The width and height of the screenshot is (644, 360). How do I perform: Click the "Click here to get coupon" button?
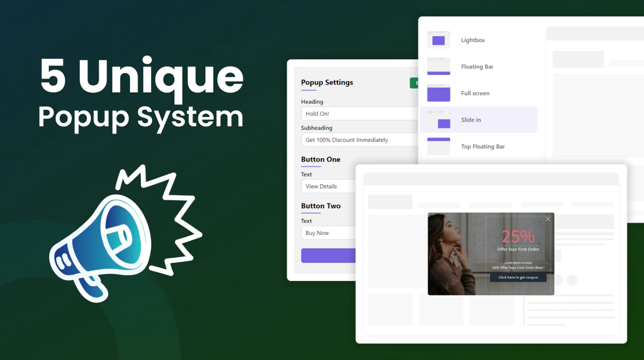point(518,277)
